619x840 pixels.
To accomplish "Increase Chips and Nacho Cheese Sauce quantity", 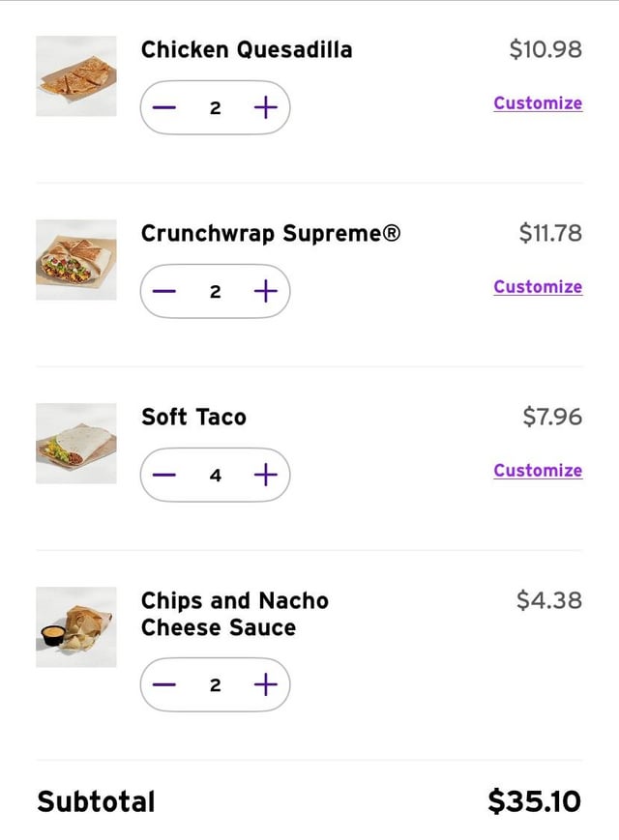I will click(265, 684).
